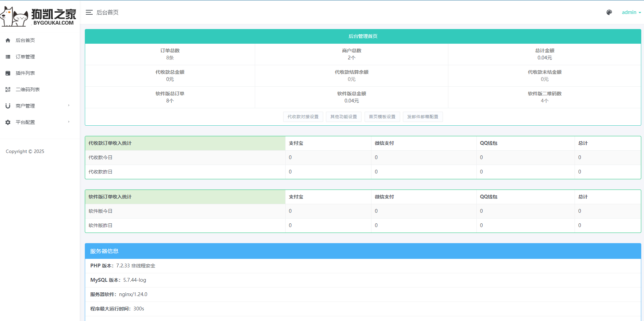Click the gear icon beside 平台配置
The width and height of the screenshot is (644, 321).
[x=8, y=122]
